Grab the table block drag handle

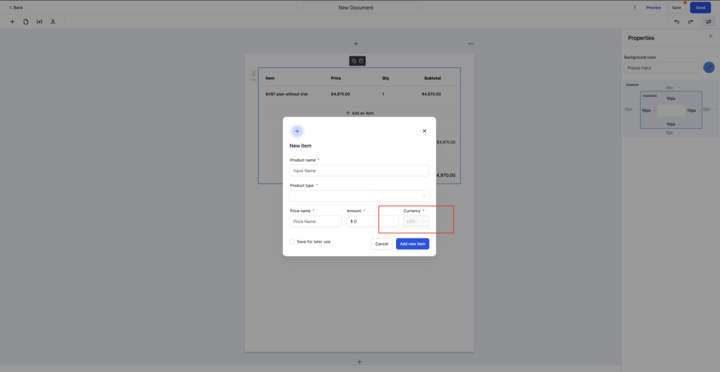pos(253,73)
